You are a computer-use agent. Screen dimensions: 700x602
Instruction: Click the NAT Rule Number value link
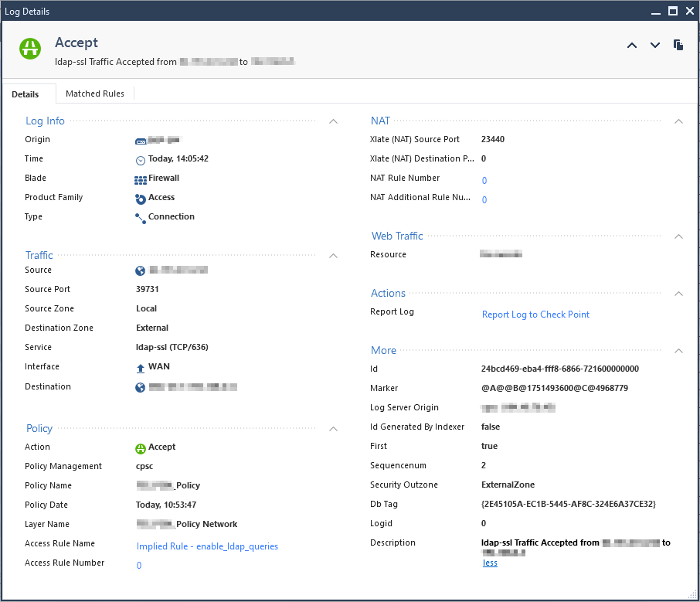(484, 181)
